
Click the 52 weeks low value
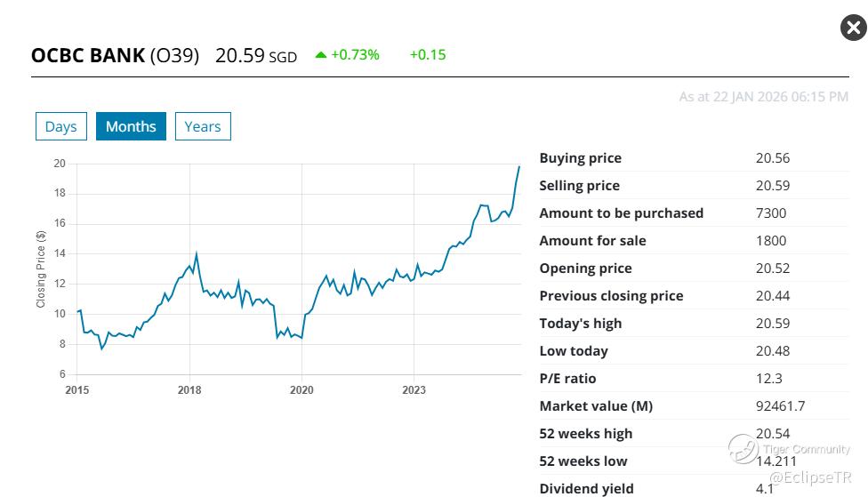pos(776,461)
